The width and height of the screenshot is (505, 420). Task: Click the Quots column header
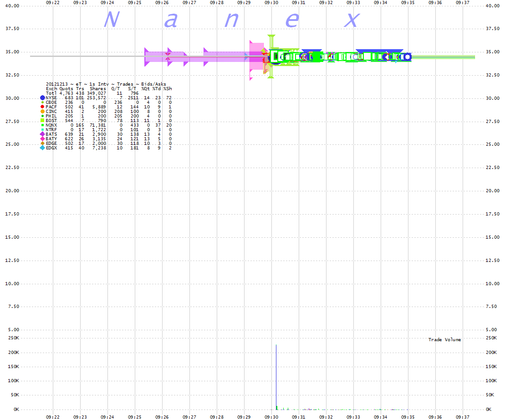(66, 88)
